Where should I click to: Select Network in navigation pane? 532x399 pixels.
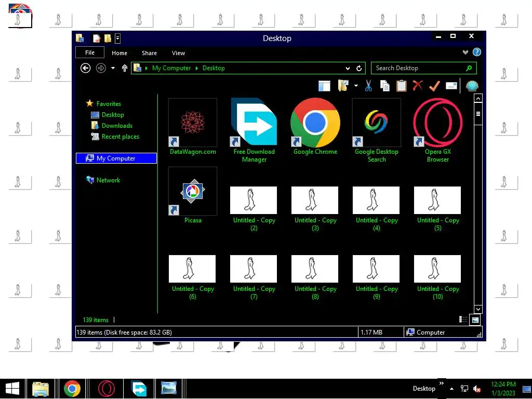[x=108, y=180]
